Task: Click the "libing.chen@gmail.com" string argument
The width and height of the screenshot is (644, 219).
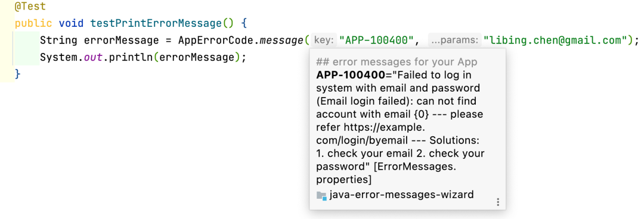Action: [x=555, y=40]
